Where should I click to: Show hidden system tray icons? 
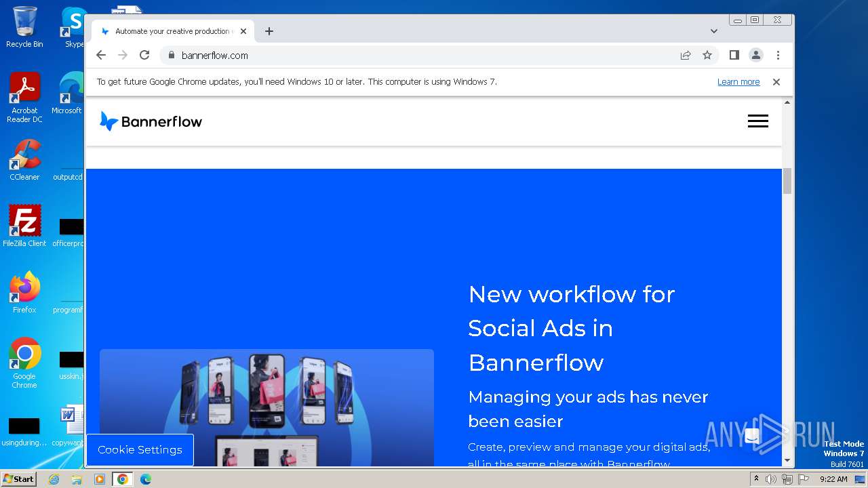point(756,479)
